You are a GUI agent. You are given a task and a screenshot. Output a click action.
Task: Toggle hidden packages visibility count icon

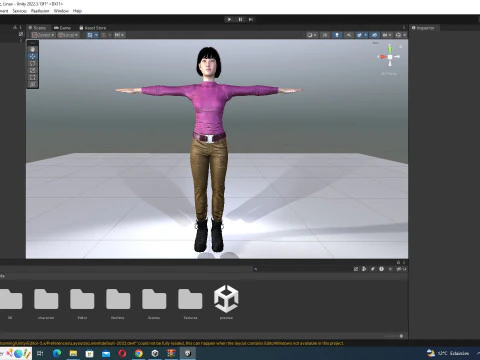click(401, 269)
